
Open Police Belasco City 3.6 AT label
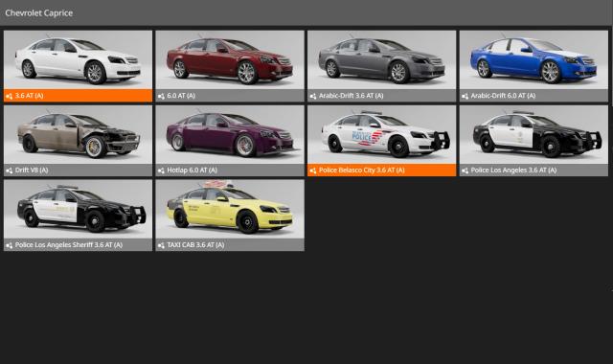pos(362,171)
